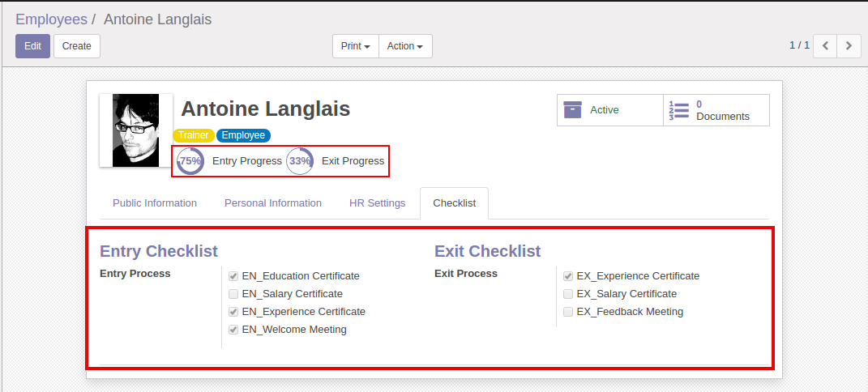This screenshot has width=868, height=392.
Task: Click the yellow Trainer tag
Action: (193, 136)
